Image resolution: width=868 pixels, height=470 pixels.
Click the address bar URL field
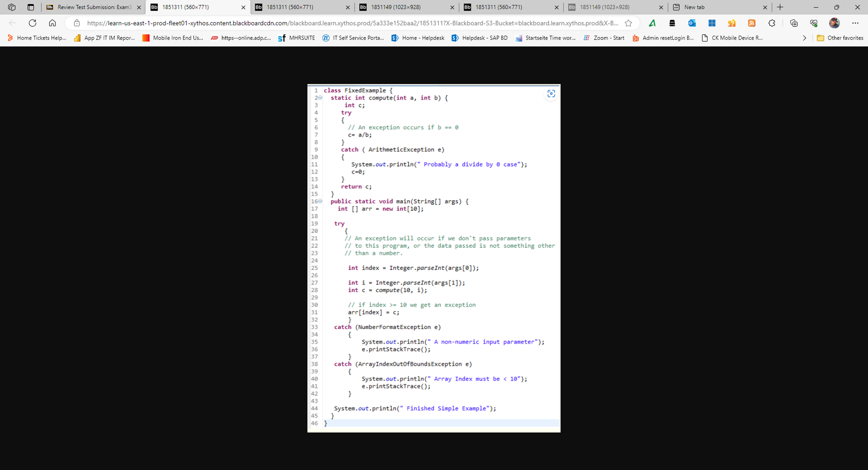tap(351, 23)
